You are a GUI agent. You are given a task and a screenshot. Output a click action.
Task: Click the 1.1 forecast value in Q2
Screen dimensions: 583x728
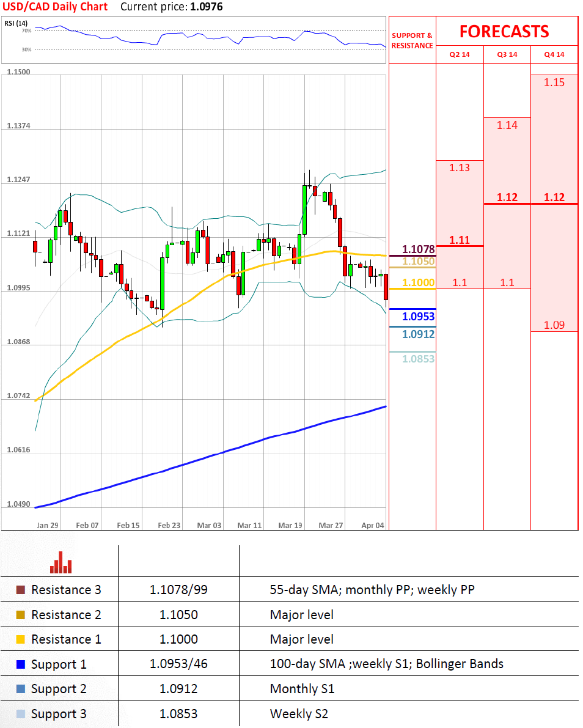(460, 282)
